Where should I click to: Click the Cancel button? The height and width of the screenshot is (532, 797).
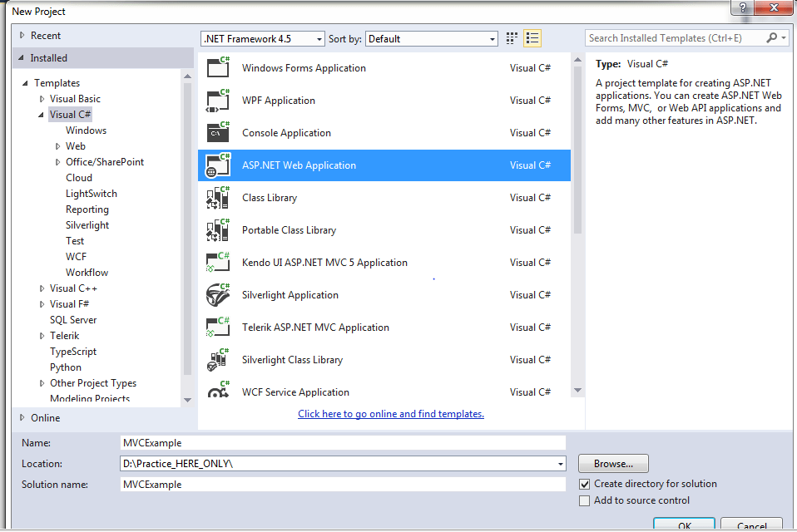751,525
